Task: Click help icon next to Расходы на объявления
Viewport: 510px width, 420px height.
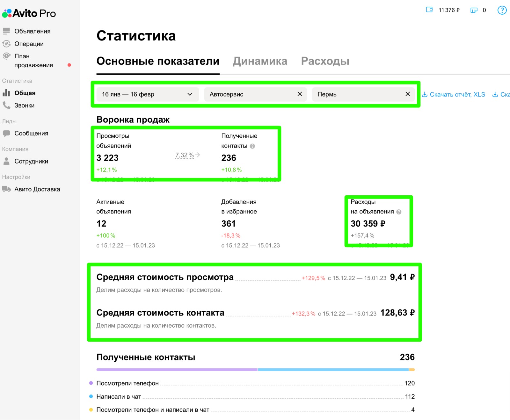Action: click(x=399, y=212)
